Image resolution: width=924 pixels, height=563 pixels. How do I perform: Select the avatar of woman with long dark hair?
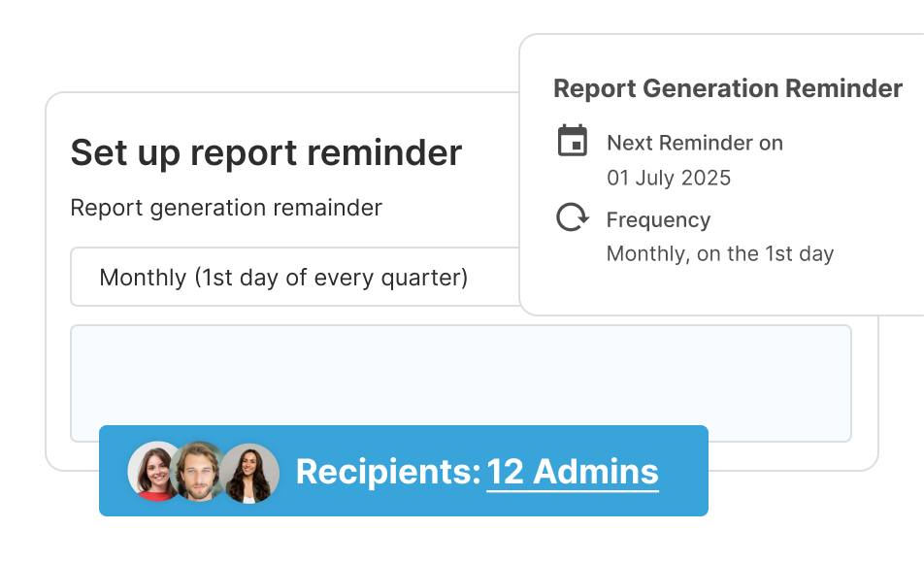coord(249,473)
